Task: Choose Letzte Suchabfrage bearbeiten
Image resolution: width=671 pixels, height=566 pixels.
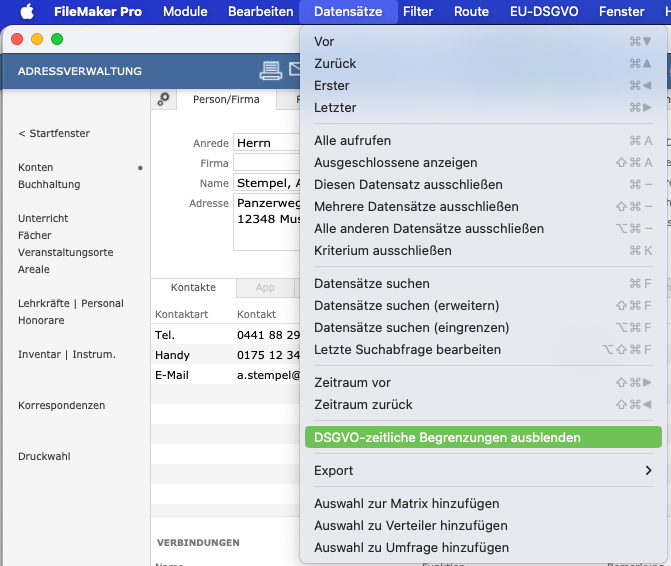Action: 483,350
